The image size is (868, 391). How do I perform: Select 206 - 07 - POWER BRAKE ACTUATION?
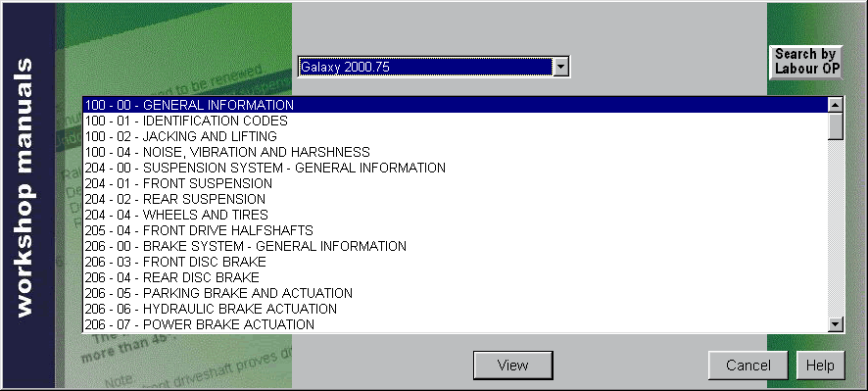[455, 324]
